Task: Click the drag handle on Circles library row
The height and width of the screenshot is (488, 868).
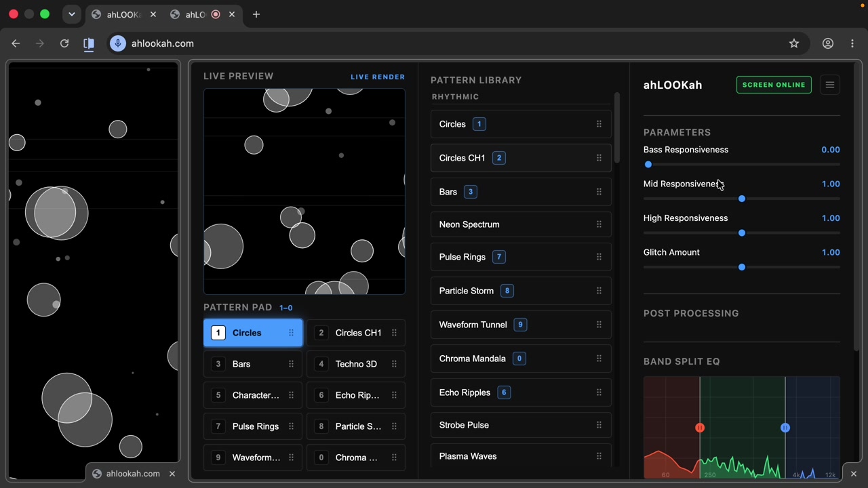Action: click(599, 124)
